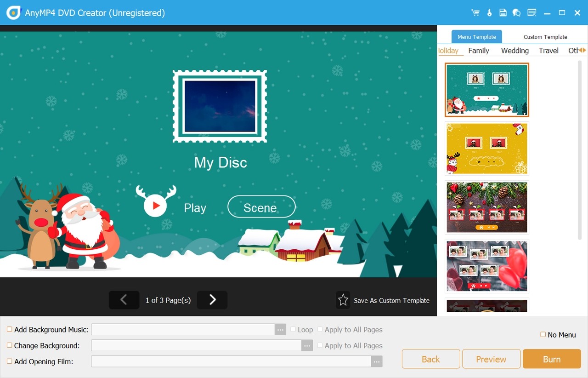
Task: Click the AnyMP4 DVD Creator logo
Action: [x=14, y=13]
